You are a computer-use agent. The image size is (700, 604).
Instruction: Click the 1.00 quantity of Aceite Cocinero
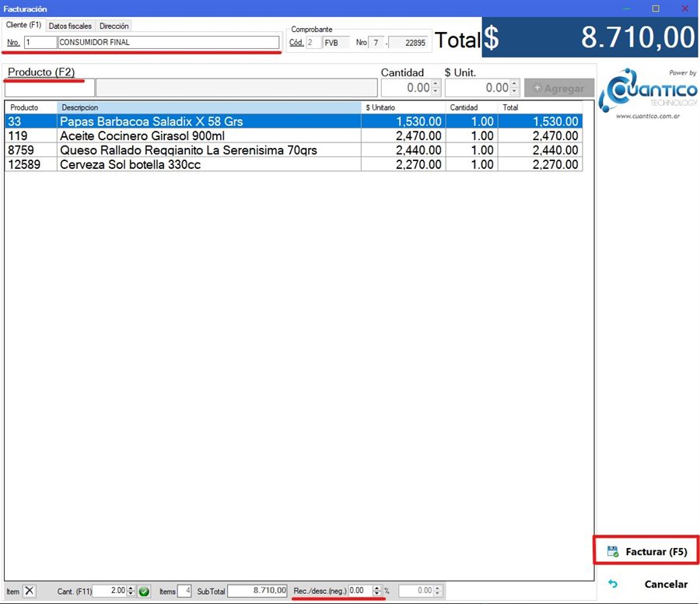[x=471, y=135]
